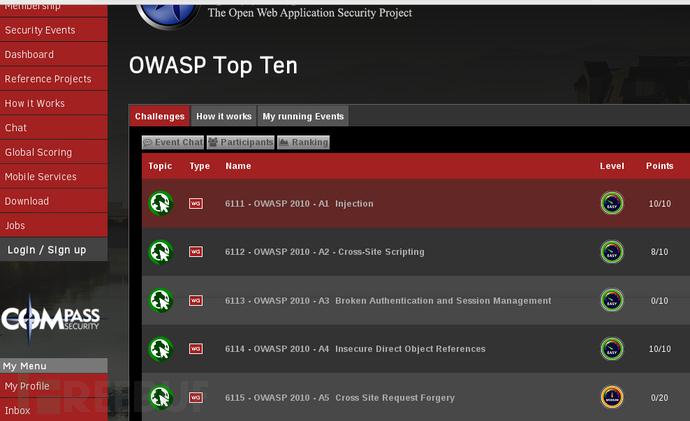Switch to the How it works tab

coord(224,116)
